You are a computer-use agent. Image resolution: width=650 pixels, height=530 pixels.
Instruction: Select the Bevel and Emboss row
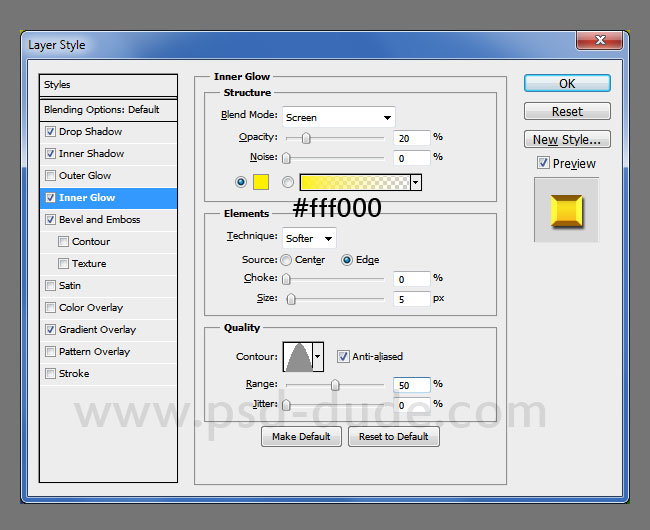pyautogui.click(x=108, y=220)
